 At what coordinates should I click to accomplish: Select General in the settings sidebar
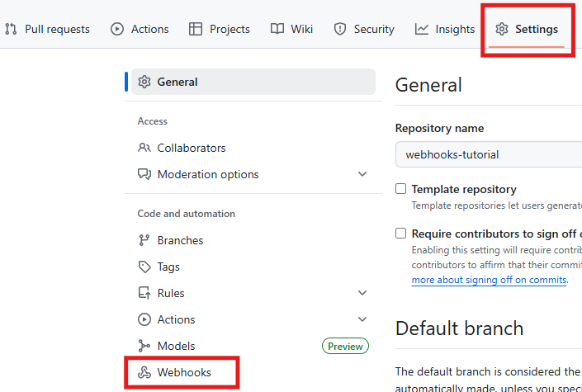253,82
